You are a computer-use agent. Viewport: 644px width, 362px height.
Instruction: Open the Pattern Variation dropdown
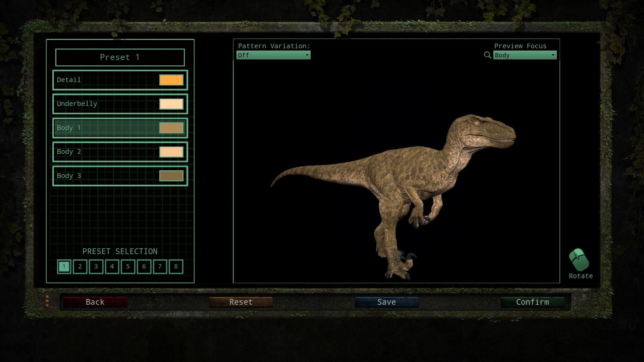[273, 55]
